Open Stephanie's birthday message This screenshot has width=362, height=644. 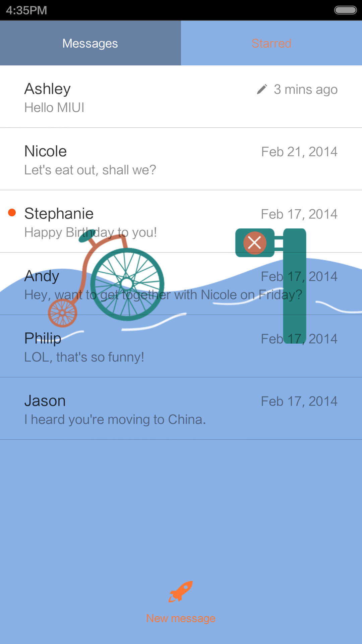tap(181, 221)
